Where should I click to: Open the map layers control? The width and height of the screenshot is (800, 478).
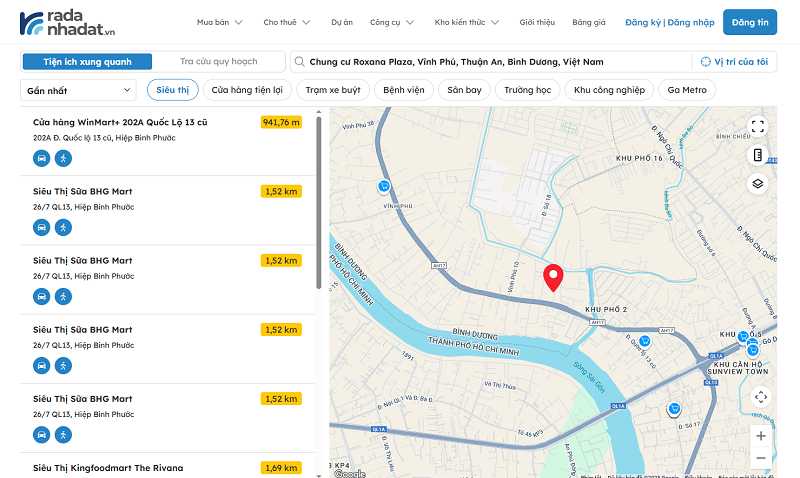[x=758, y=183]
